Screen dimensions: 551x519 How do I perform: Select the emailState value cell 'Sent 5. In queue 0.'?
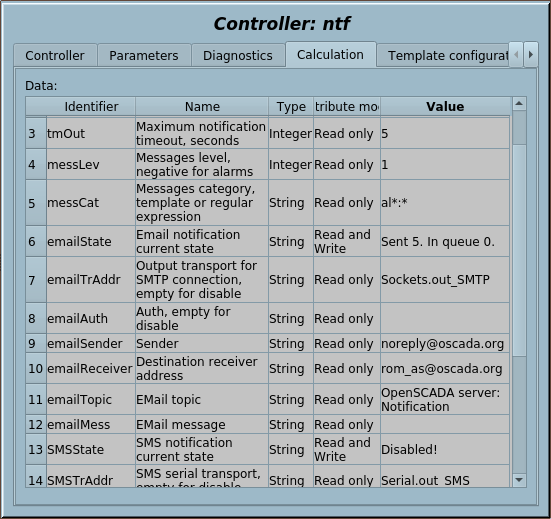click(x=445, y=241)
